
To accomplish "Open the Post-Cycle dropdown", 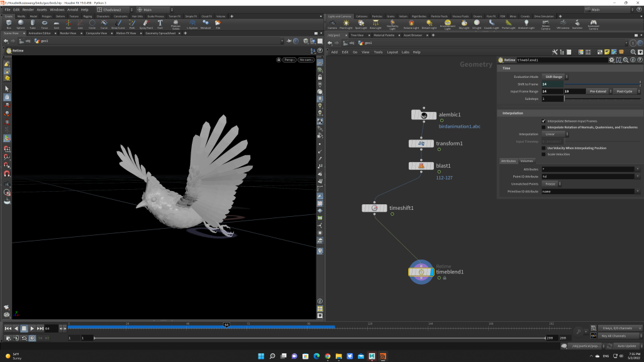I will [625, 91].
